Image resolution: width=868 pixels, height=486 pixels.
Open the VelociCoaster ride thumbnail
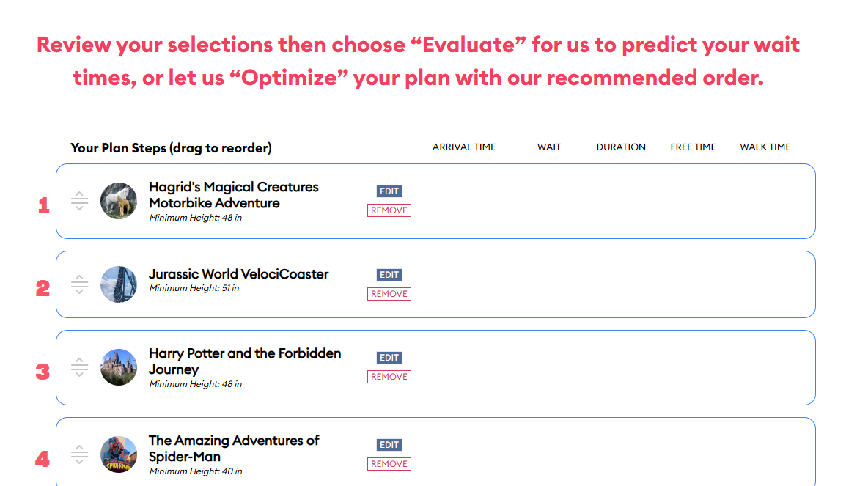click(119, 284)
